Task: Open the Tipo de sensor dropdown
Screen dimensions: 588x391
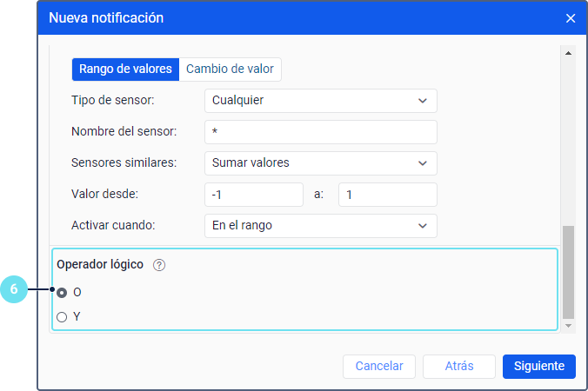Action: click(321, 101)
